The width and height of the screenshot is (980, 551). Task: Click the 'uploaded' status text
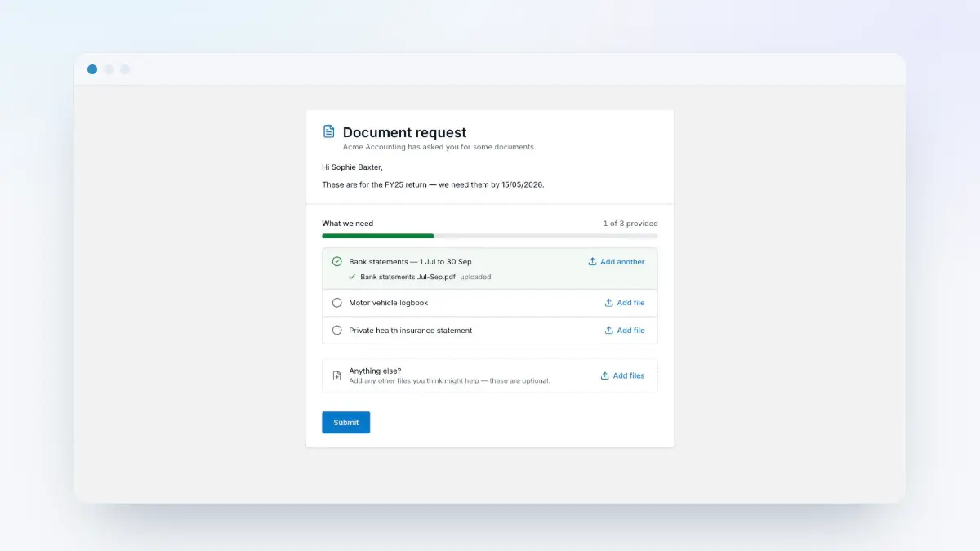pos(475,277)
